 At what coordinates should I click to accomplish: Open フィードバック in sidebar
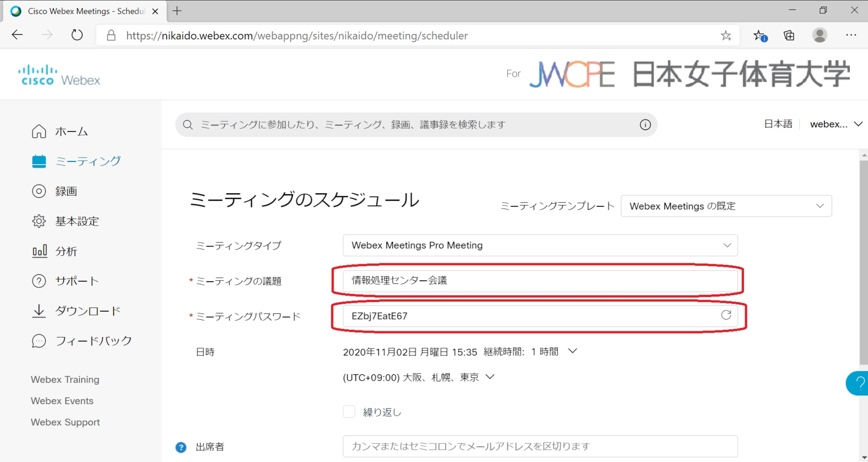point(82,341)
